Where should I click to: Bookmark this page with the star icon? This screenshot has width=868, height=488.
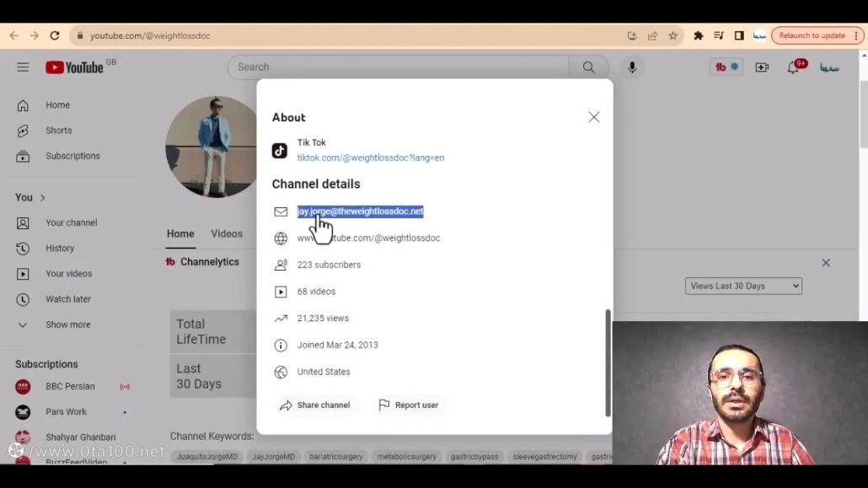pos(673,36)
